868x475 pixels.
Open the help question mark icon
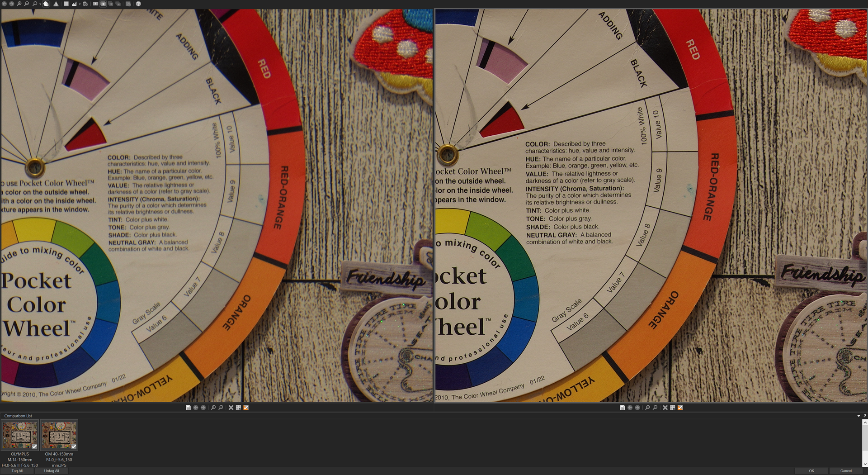[x=138, y=4]
